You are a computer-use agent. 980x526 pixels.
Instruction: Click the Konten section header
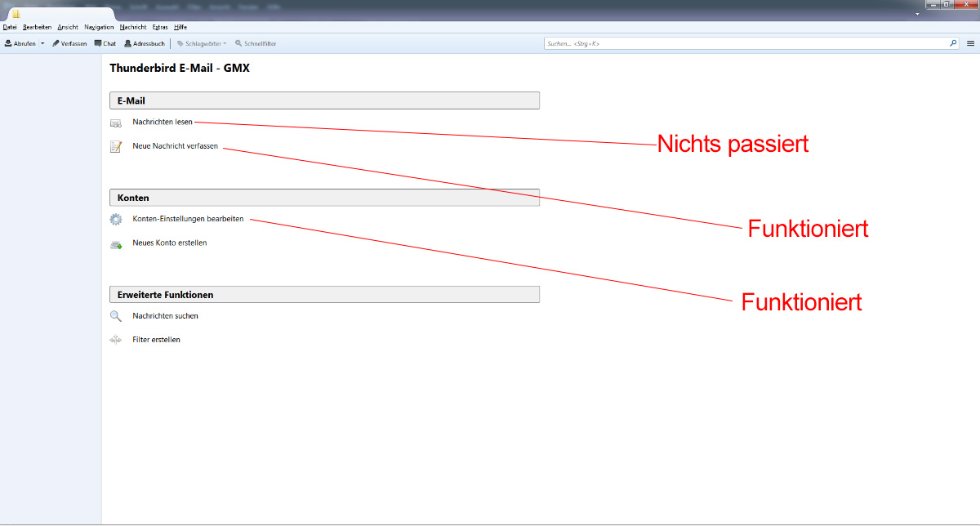click(324, 198)
